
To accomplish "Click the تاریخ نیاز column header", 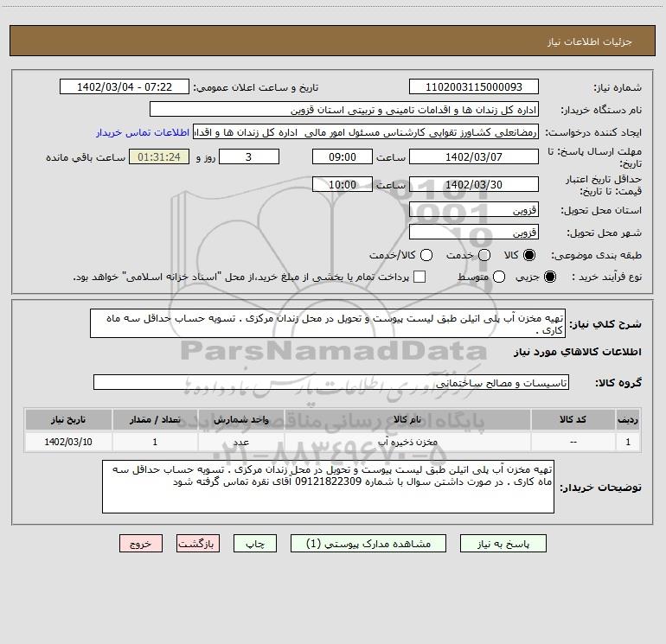I will [68, 420].
